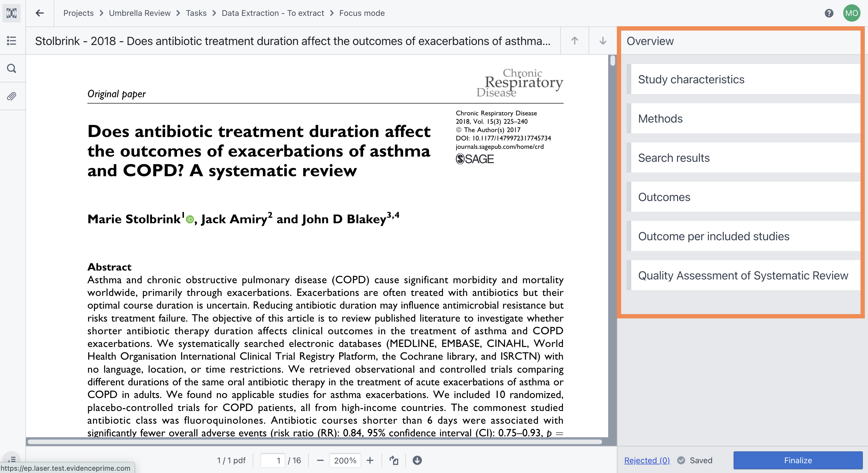This screenshot has height=473, width=868.
Task: Click the Focus mode breadcrumb
Action: tap(362, 13)
